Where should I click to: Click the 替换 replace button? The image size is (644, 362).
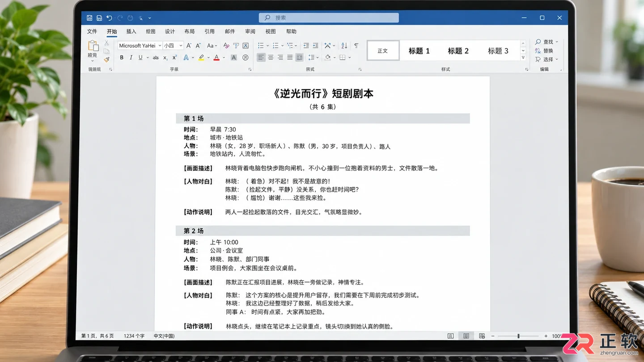(x=544, y=51)
